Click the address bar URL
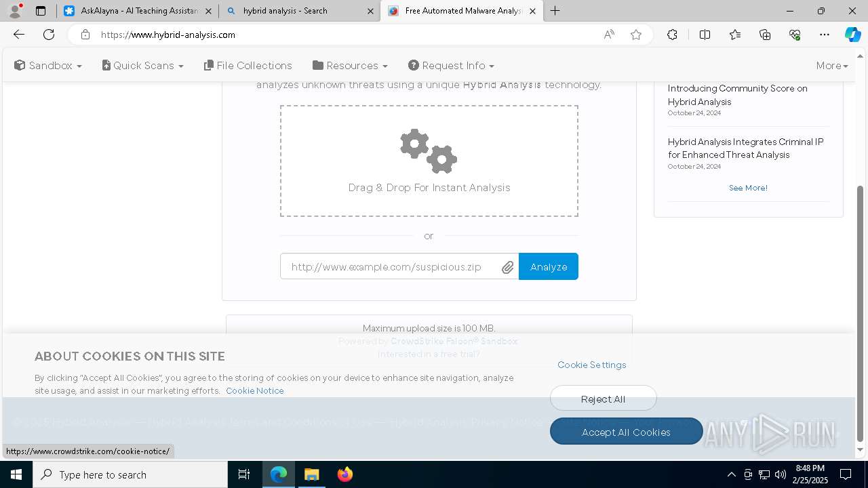This screenshot has width=868, height=488. pos(168,35)
